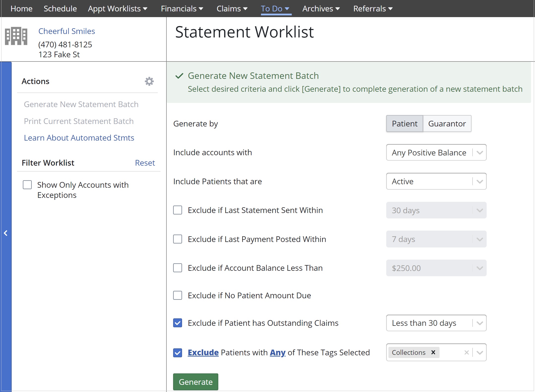Screen dimensions: 535x392
Task: Reset the worklist filters
Action: pos(145,163)
